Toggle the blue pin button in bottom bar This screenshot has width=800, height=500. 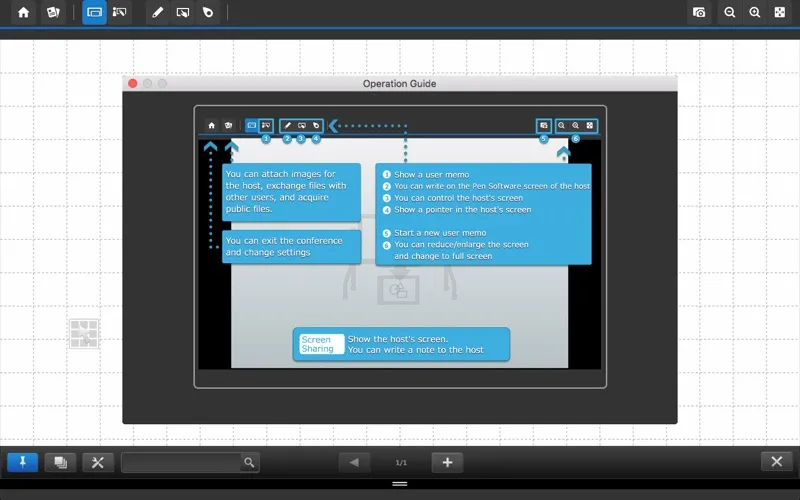pyautogui.click(x=23, y=462)
